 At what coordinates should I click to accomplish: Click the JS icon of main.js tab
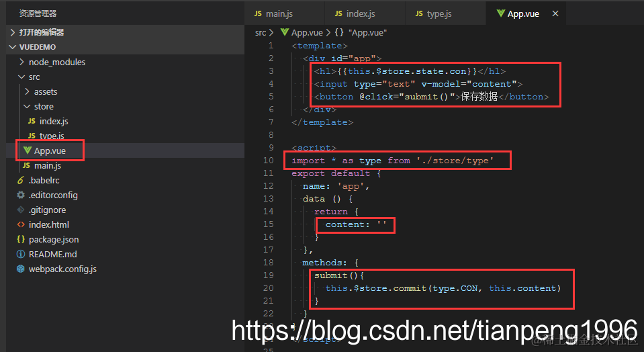coord(258,13)
